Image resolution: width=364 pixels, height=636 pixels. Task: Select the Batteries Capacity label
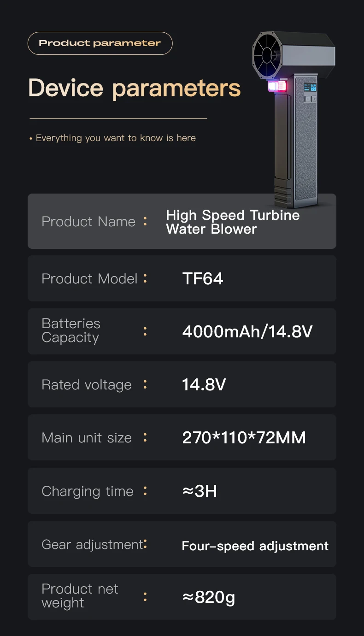click(x=71, y=330)
